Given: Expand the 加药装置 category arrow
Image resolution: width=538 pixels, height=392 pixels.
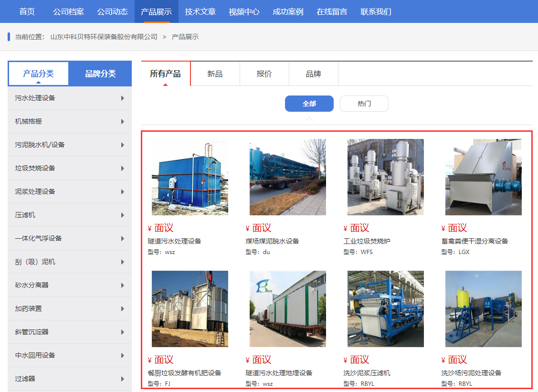Looking at the screenshot, I should point(123,308).
